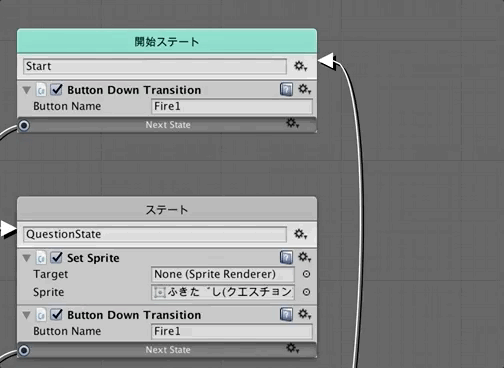Screen dimensions: 504x368
Task: Click Button Name label in Start state
Action: click(67, 106)
